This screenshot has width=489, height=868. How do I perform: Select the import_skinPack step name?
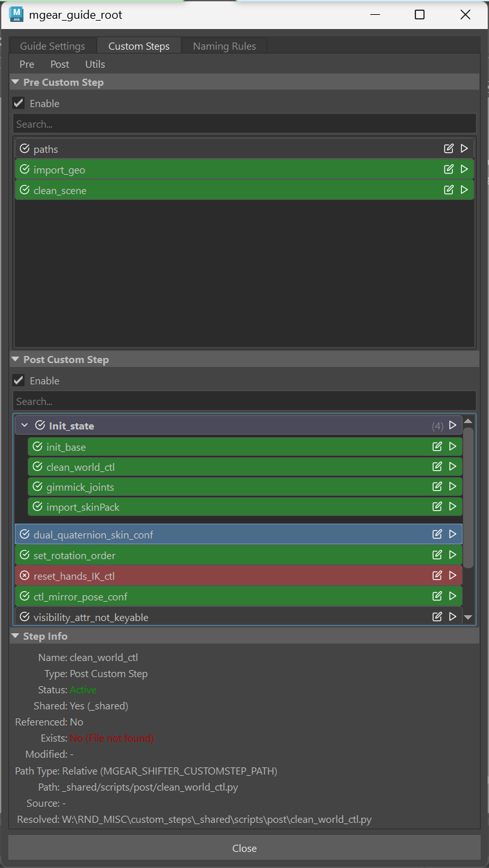tap(83, 507)
